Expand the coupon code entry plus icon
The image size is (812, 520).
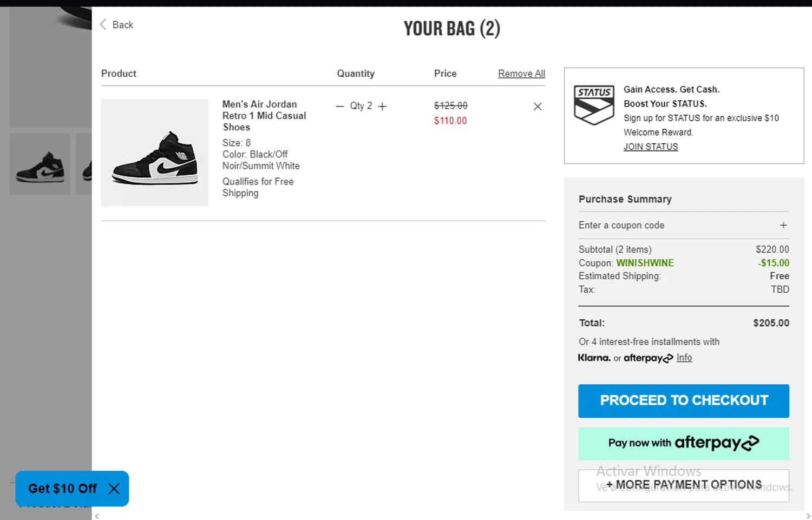tap(783, 225)
